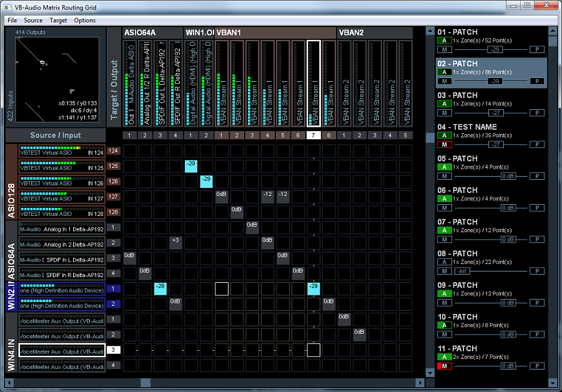Image resolution: width=562 pixels, height=392 pixels.
Task: Toggle the A button on 08 - PATCH
Action: (445, 262)
